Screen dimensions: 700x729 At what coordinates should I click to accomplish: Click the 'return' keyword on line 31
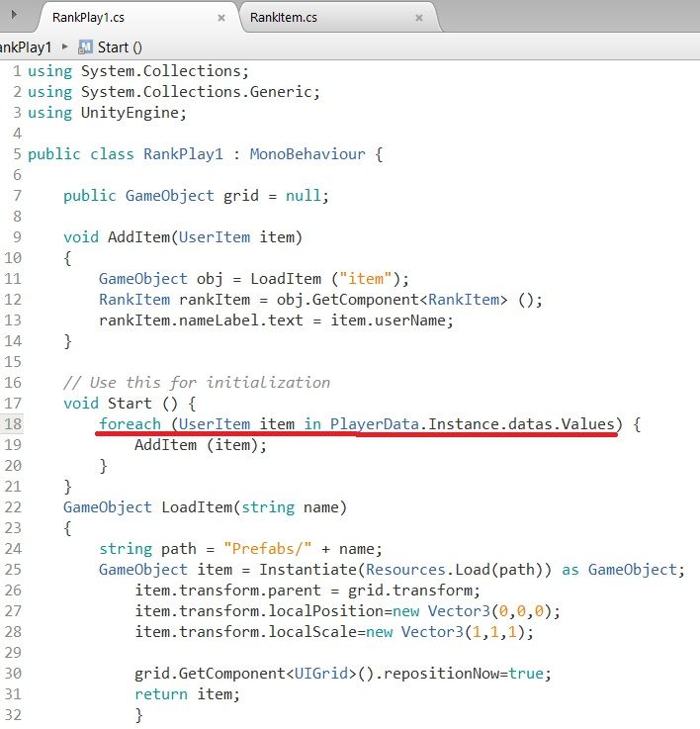pos(161,694)
